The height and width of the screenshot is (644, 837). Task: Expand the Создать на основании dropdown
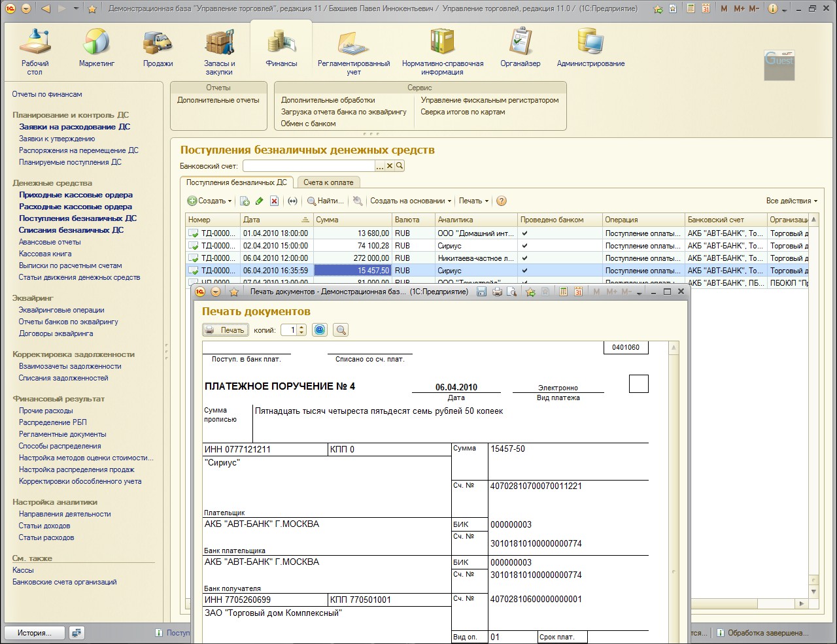pos(411,201)
